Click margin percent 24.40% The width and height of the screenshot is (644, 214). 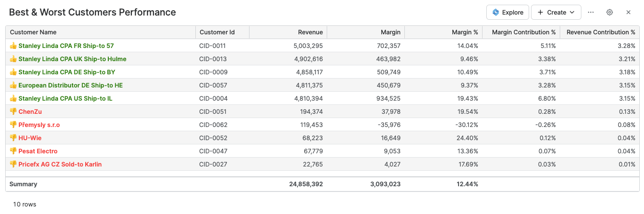468,138
